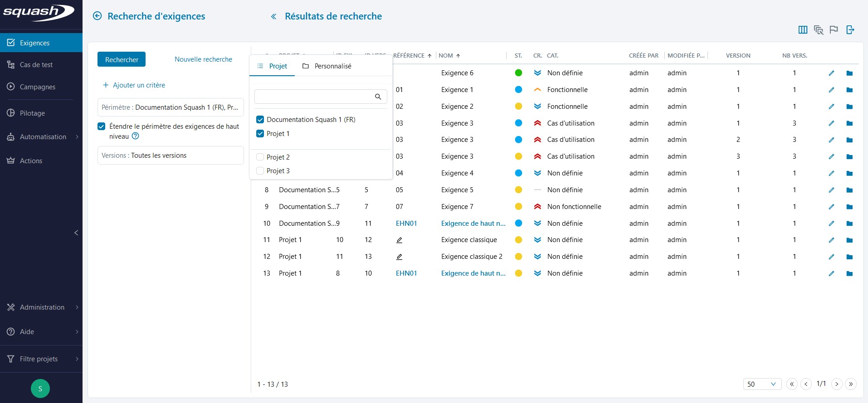Open the Versions filter field

[171, 155]
